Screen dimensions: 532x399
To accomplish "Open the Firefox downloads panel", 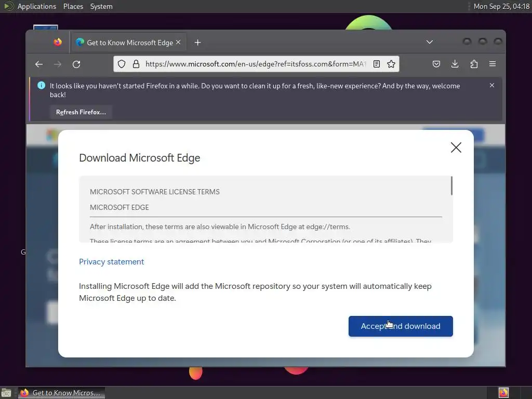I will [455, 64].
